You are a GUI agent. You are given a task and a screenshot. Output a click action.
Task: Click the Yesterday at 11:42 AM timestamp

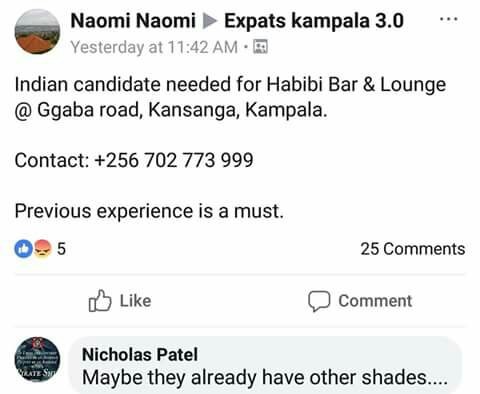(154, 47)
